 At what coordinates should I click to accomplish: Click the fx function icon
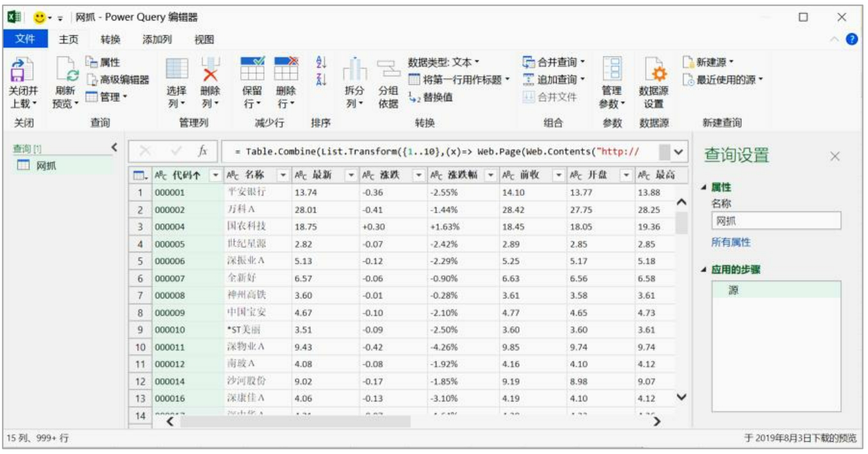tap(202, 151)
